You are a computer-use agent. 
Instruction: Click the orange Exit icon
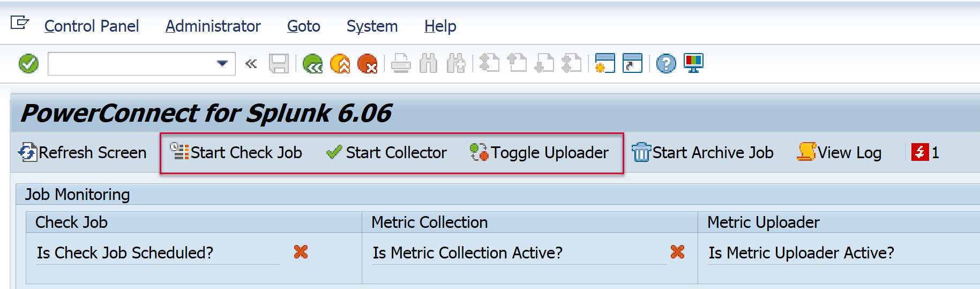[340, 64]
